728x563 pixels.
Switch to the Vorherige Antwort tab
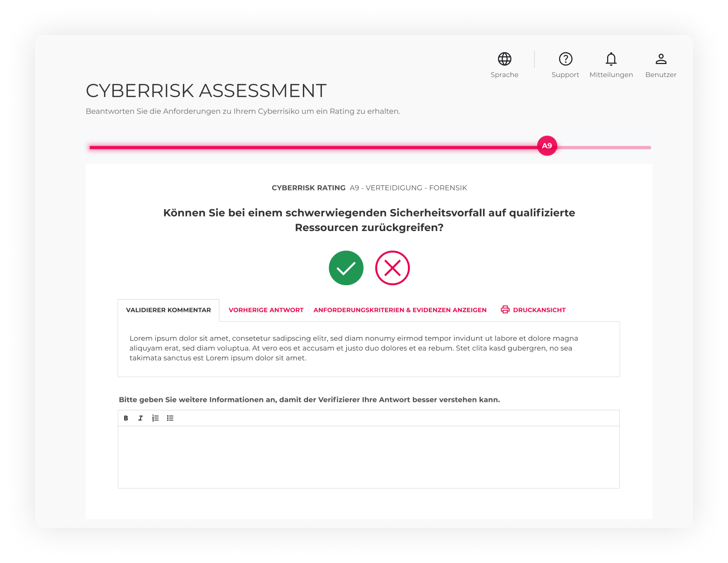point(266,310)
